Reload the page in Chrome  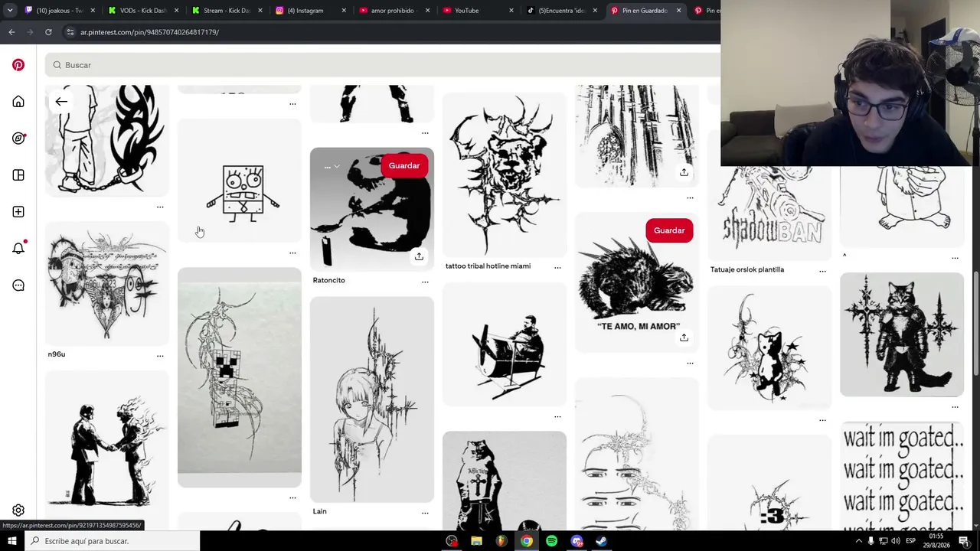coord(48,32)
